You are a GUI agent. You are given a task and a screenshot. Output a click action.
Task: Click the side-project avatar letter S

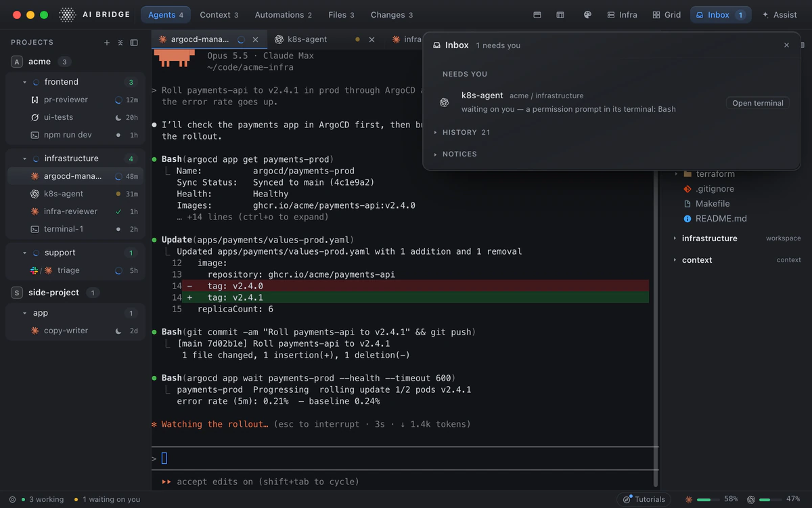(17, 293)
